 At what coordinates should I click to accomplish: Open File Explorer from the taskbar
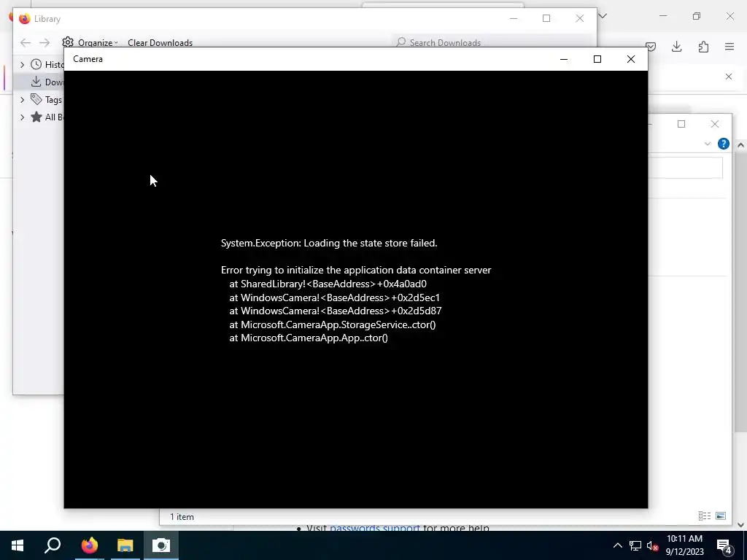click(x=125, y=545)
